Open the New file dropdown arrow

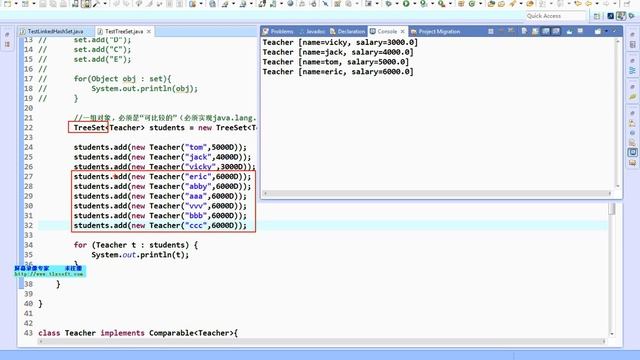pos(16,4)
